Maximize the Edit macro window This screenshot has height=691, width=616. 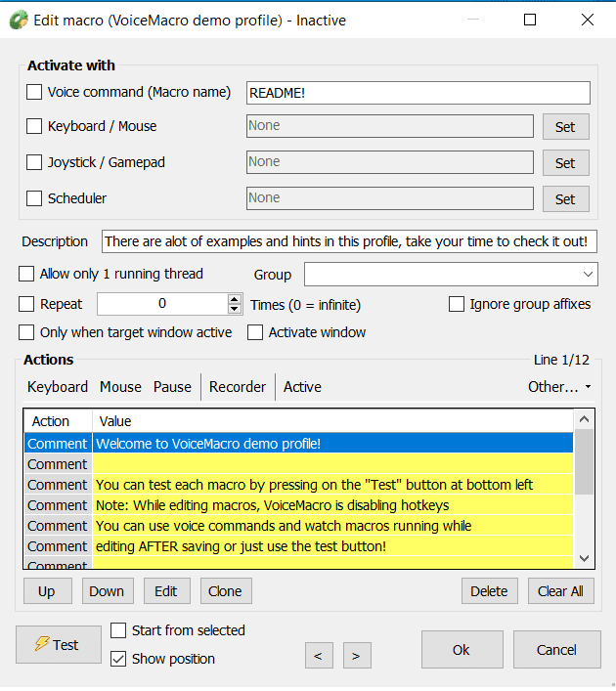pos(530,20)
